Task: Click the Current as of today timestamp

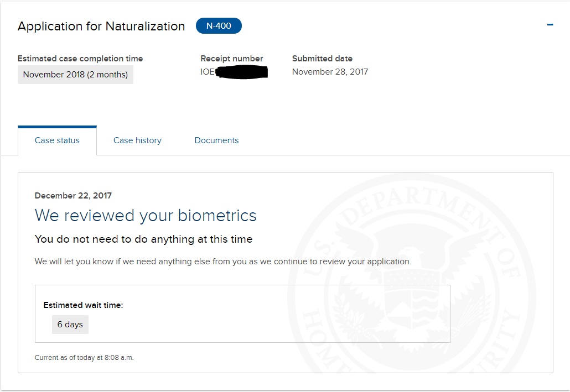Action: coord(84,358)
